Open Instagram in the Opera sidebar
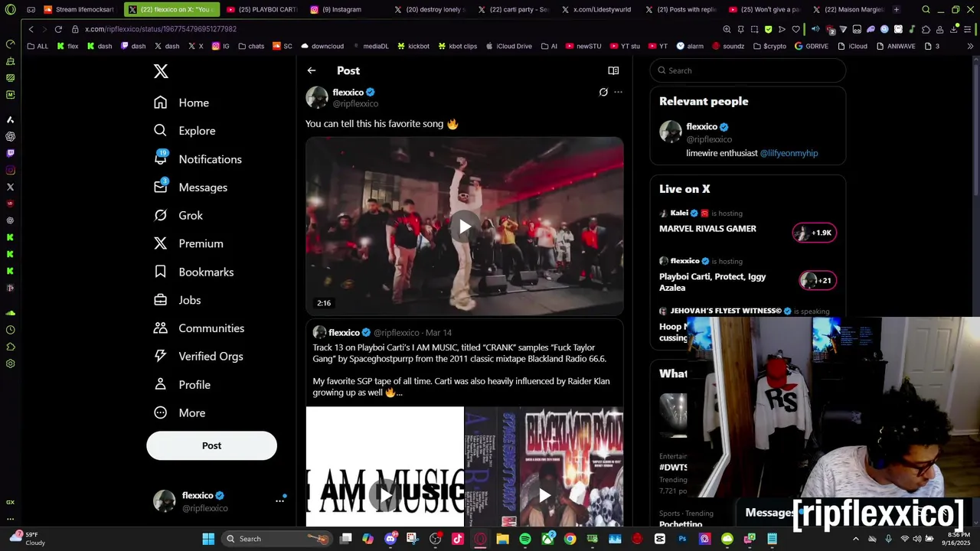 (10, 170)
